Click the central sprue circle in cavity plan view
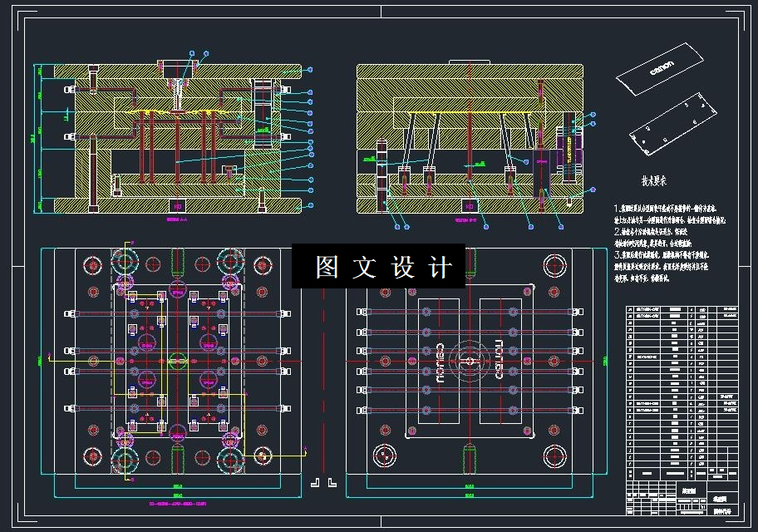 click(x=469, y=360)
